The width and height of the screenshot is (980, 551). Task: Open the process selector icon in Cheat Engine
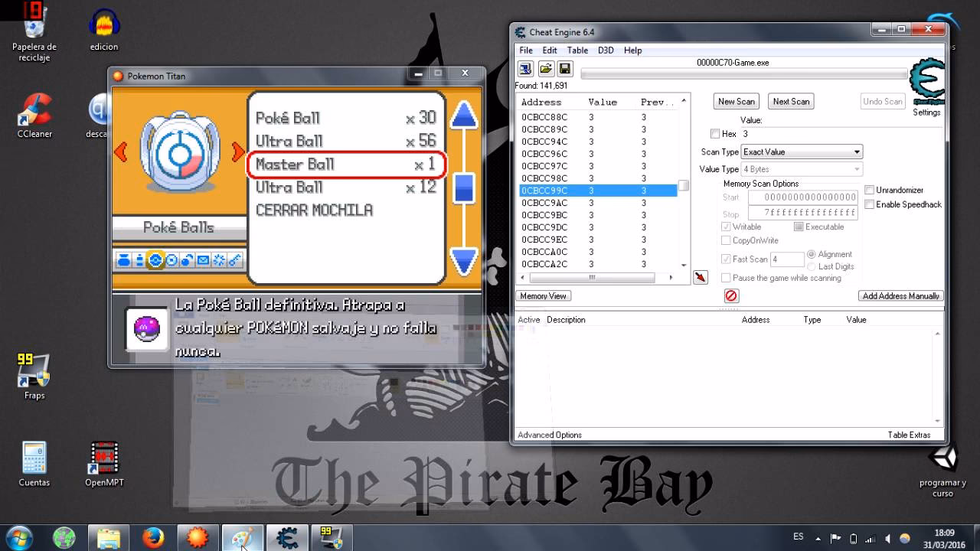pyautogui.click(x=525, y=69)
